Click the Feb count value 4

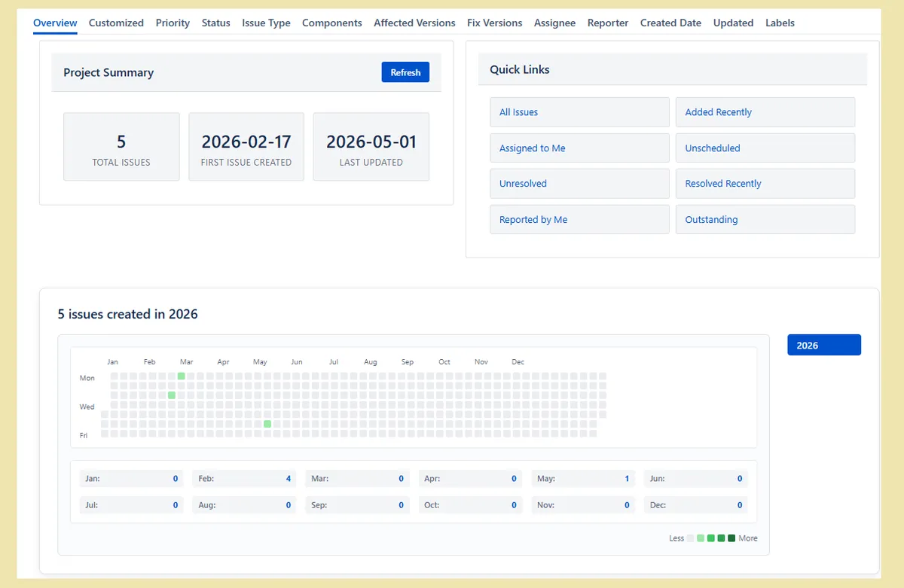[x=289, y=479]
